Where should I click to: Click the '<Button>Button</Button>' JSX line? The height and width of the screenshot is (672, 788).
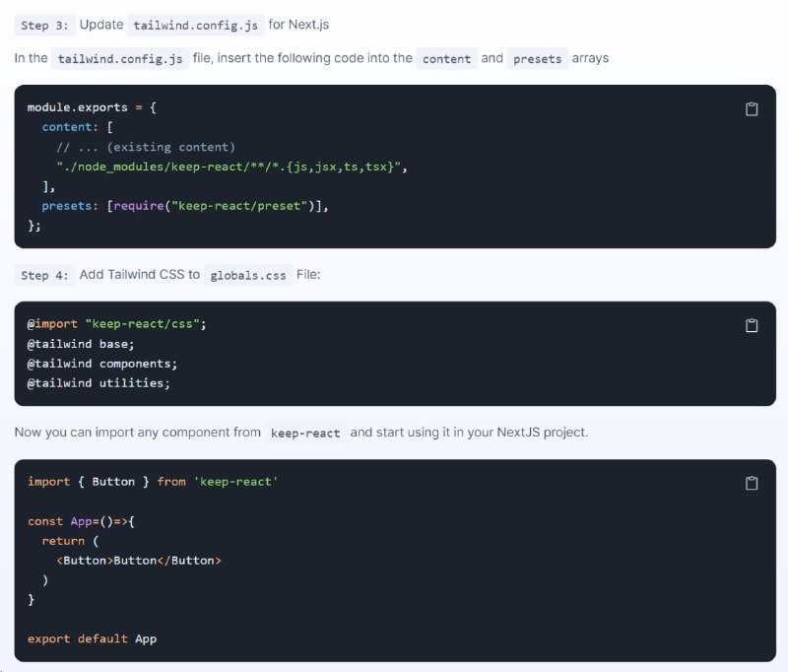click(139, 561)
